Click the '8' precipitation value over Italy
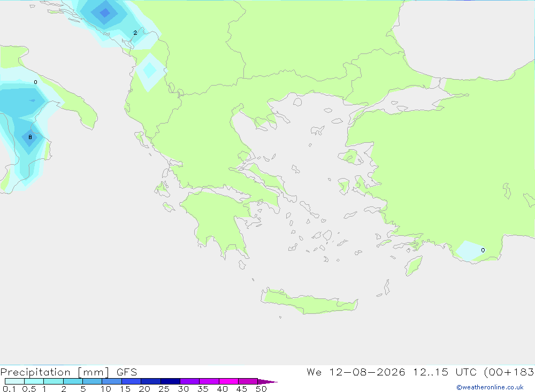Image resolution: width=535 pixels, height=392 pixels. pyautogui.click(x=30, y=137)
